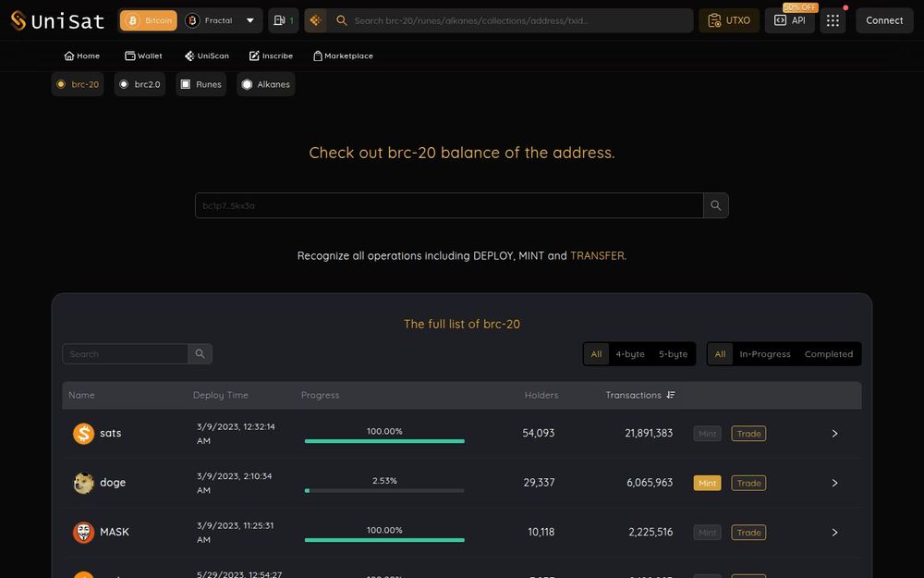Filter list by 4-byte tab
Screen dimensions: 924x578
tap(630, 354)
